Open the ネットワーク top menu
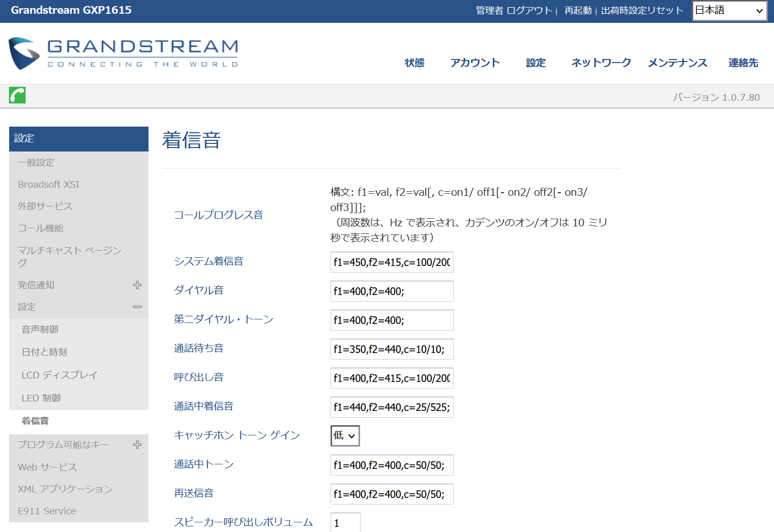 (601, 63)
